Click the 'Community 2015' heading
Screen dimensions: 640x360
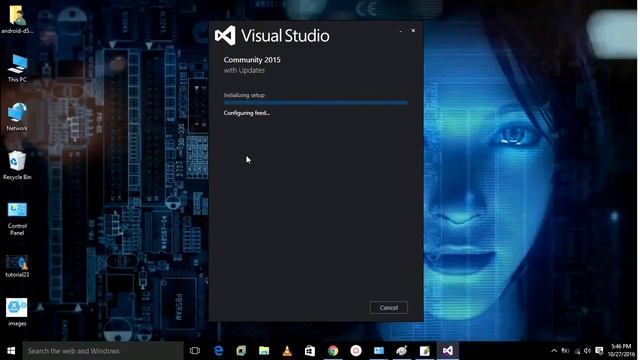252,60
